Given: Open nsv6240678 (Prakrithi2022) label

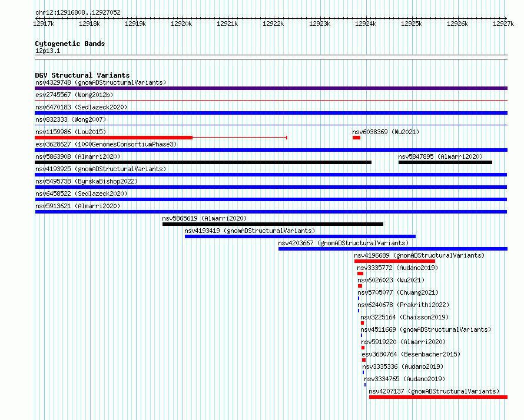Looking at the screenshot, I should [x=403, y=305].
